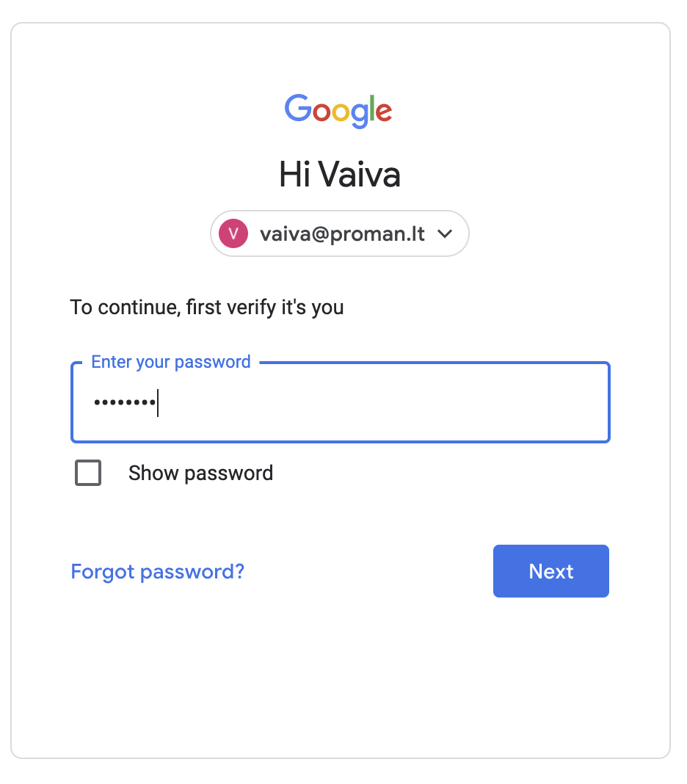Click the blue letter G in logo

point(298,109)
